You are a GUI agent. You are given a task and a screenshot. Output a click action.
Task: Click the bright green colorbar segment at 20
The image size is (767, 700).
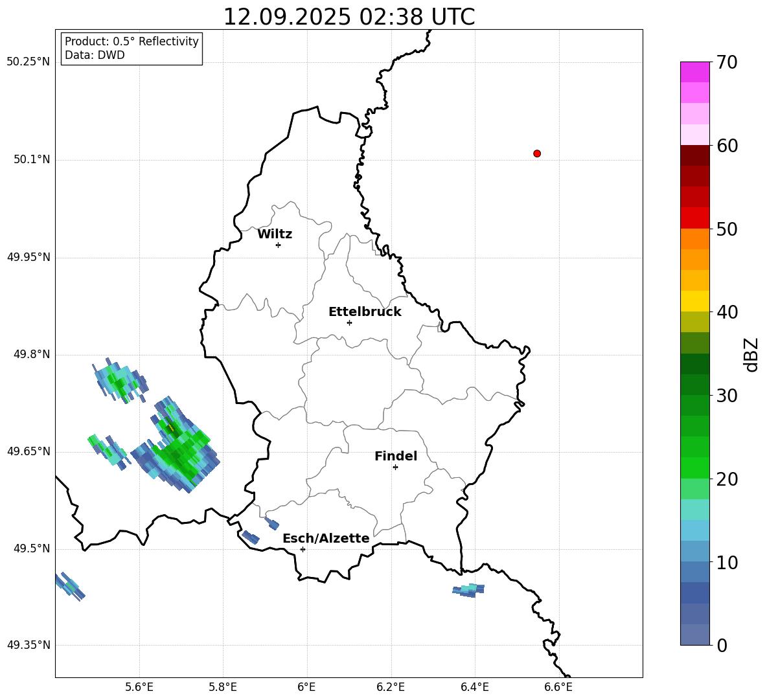[x=694, y=468]
